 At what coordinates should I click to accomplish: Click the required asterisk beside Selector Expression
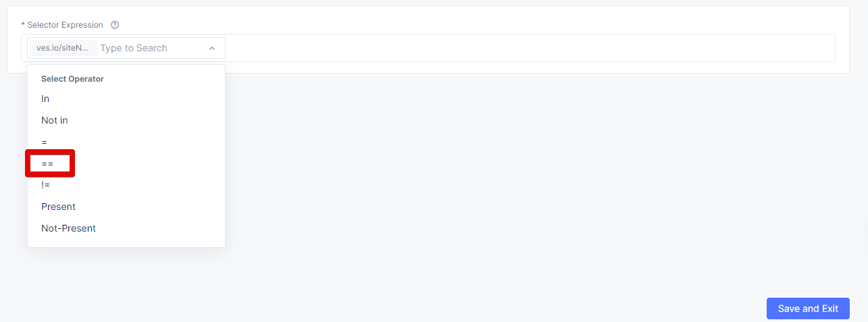(x=23, y=25)
